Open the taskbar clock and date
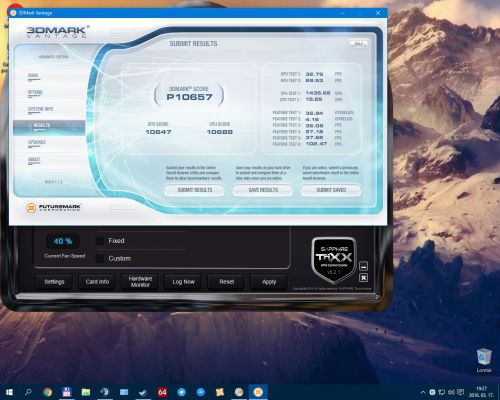The width and height of the screenshot is (500, 400). [482, 392]
